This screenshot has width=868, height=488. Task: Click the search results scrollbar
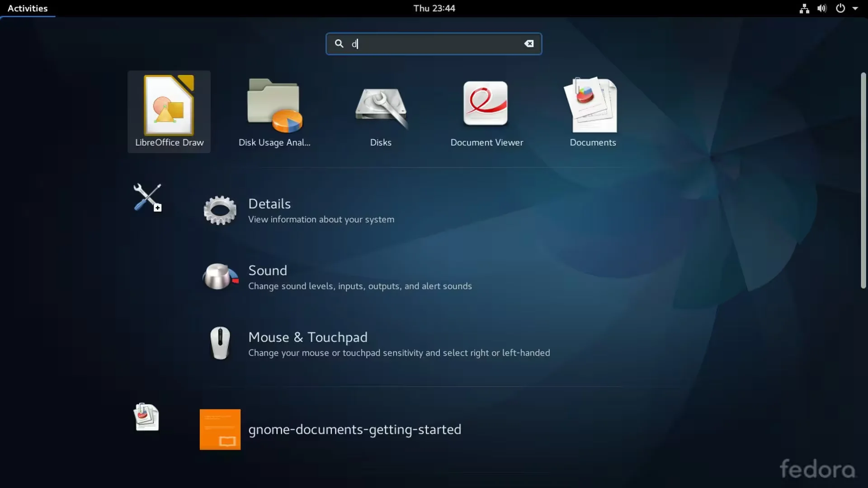[863, 181]
